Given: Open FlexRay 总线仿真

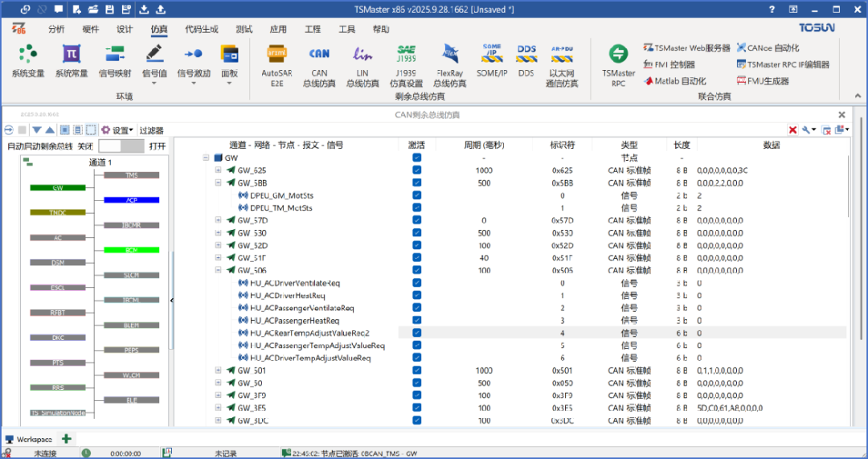Looking at the screenshot, I should (449, 67).
